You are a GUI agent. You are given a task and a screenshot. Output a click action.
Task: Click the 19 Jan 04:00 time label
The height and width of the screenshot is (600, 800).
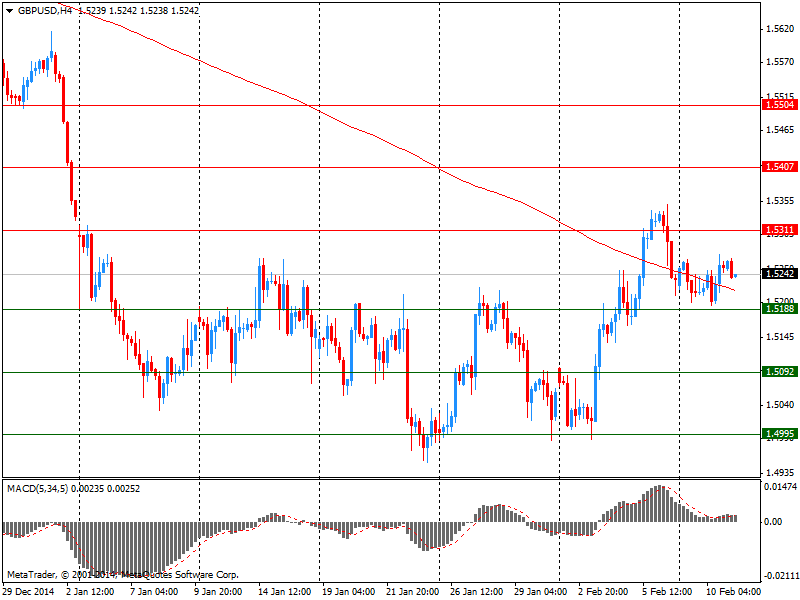[x=348, y=591]
